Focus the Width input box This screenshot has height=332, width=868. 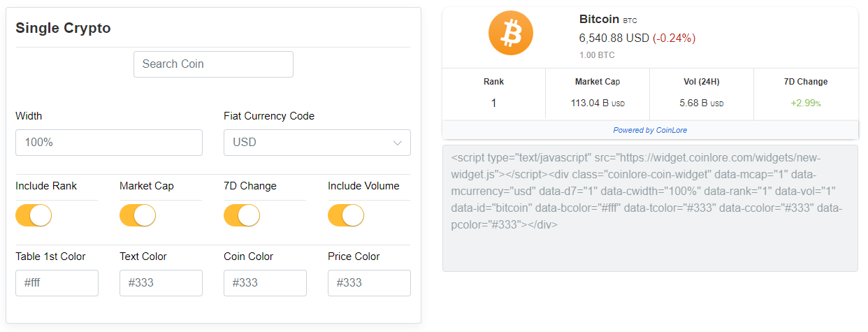coord(109,143)
